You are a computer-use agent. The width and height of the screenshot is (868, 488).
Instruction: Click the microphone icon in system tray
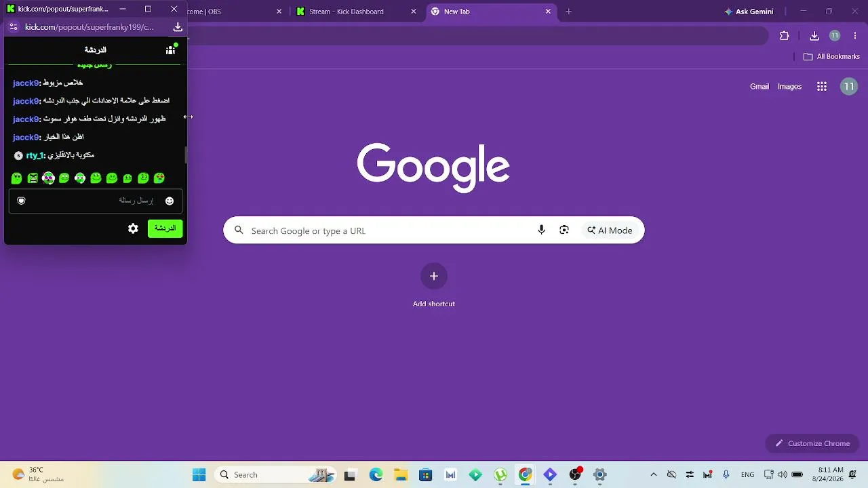(x=726, y=474)
